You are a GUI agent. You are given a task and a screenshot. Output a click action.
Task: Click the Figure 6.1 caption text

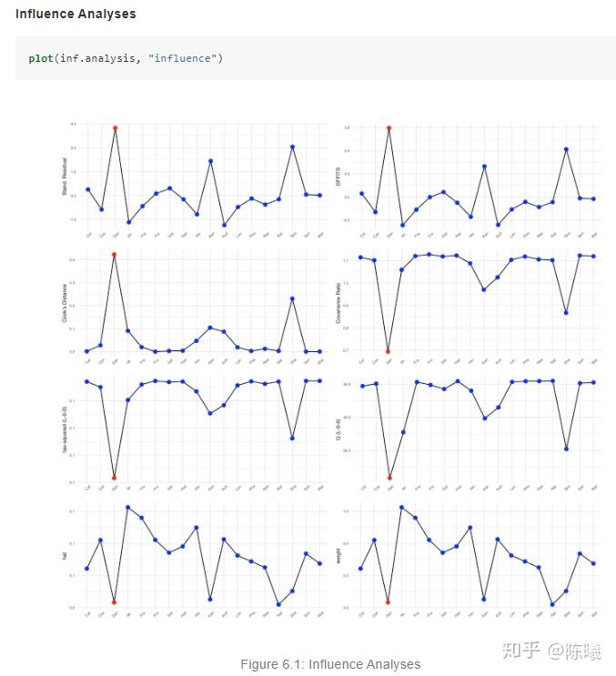(330, 664)
